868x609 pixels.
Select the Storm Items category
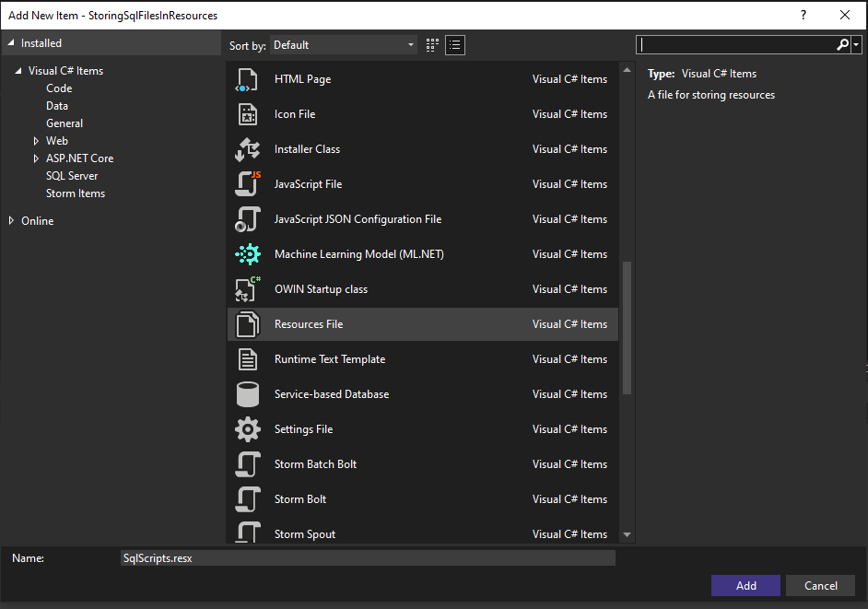[76, 193]
